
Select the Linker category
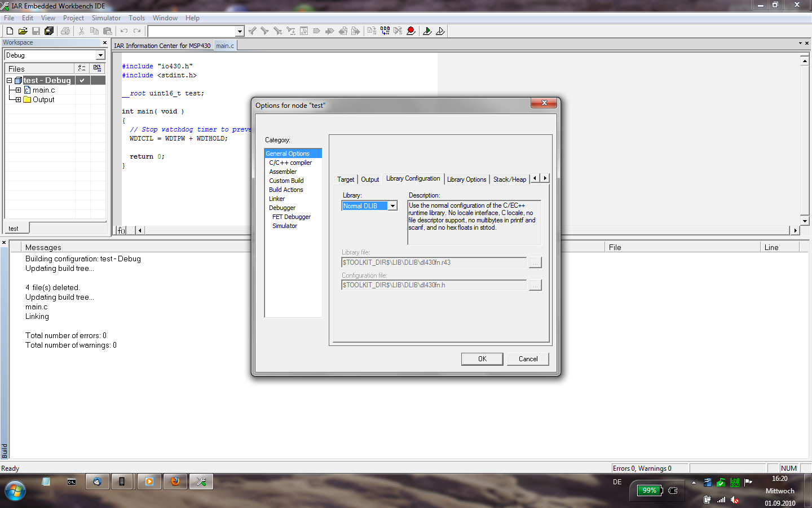pos(277,199)
